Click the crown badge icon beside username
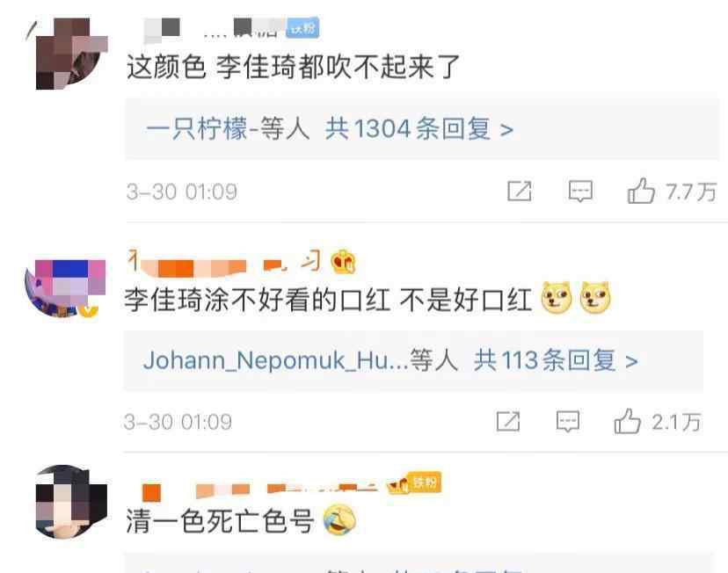 343,262
